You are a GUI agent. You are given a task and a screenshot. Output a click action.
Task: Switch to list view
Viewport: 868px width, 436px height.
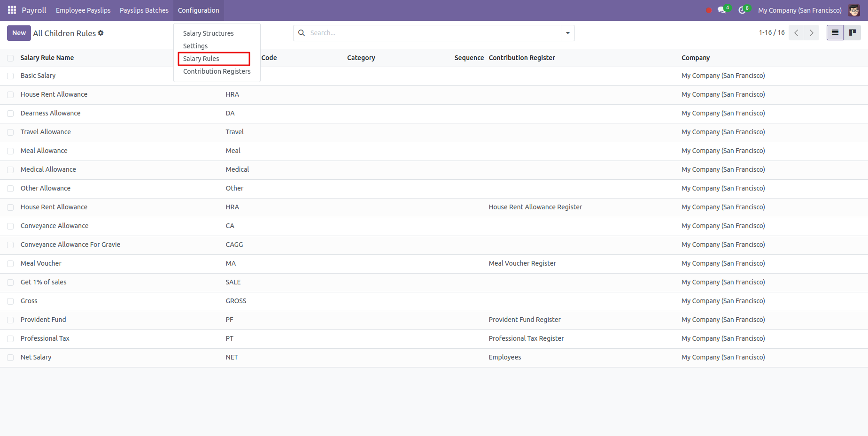tap(835, 33)
